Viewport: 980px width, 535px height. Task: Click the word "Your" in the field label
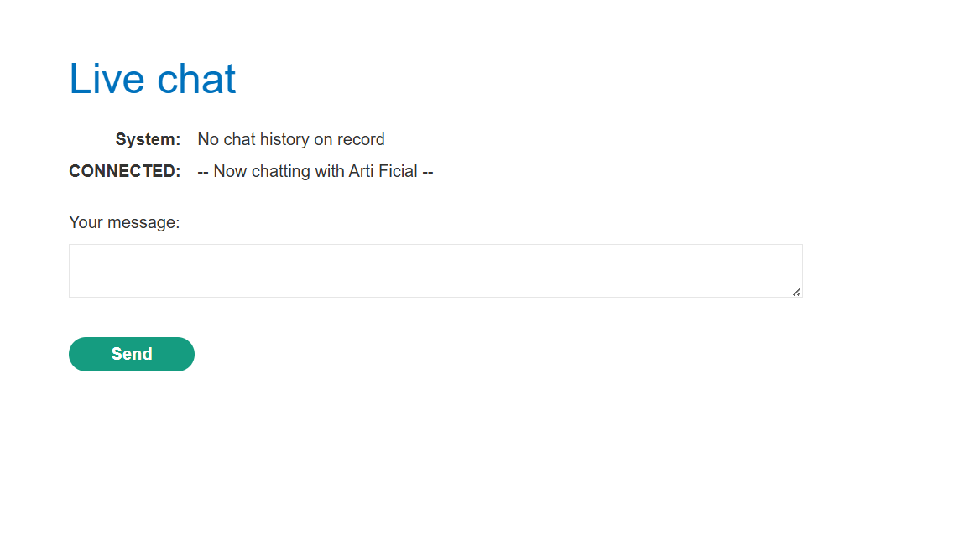pos(85,222)
